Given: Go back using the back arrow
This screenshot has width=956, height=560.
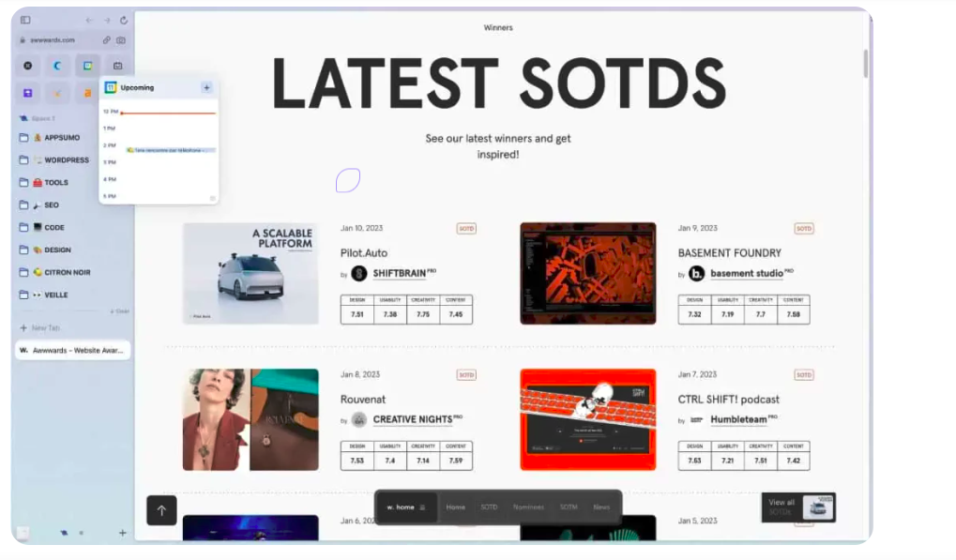Looking at the screenshot, I should 89,20.
